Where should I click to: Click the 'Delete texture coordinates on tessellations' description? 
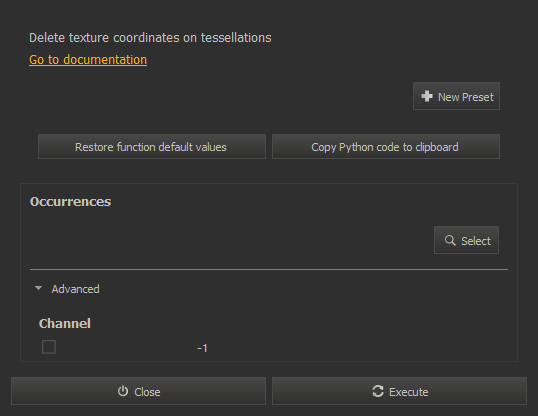click(x=150, y=37)
